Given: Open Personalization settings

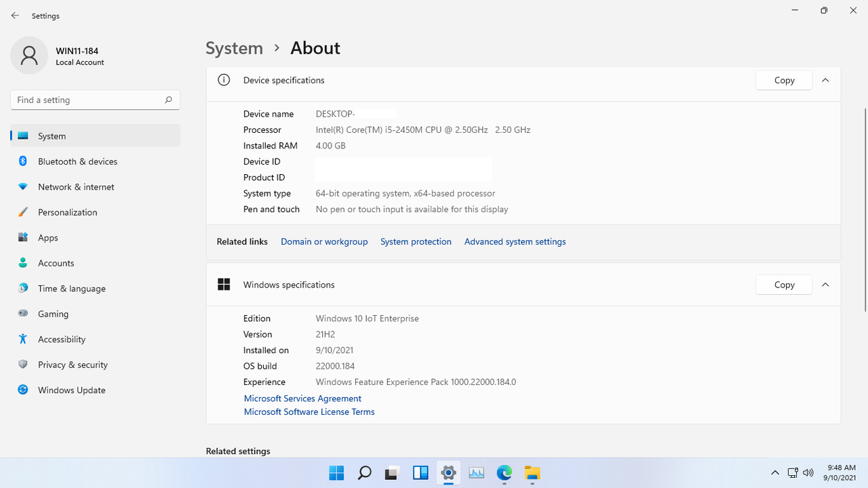Looking at the screenshot, I should coord(96,212).
